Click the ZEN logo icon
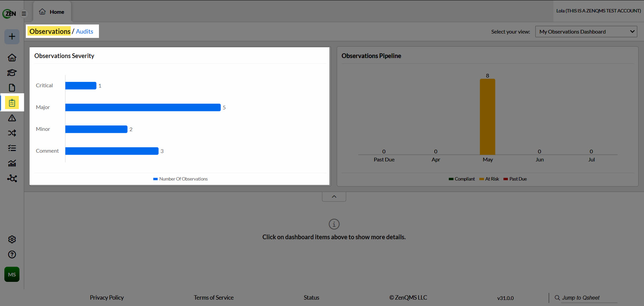This screenshot has width=644, height=306. (x=9, y=13)
